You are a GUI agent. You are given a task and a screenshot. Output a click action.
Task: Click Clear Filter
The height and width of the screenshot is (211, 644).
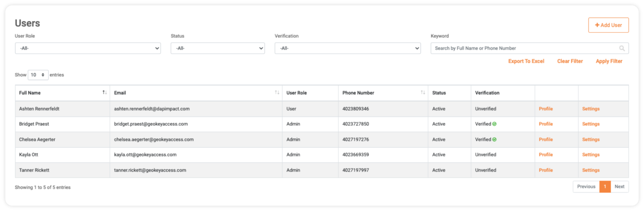click(x=570, y=61)
